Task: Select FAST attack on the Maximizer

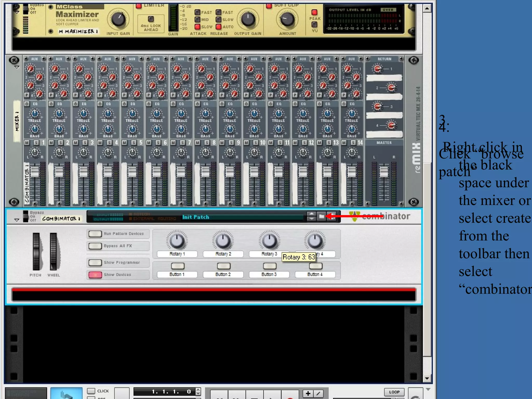Action: pos(197,12)
